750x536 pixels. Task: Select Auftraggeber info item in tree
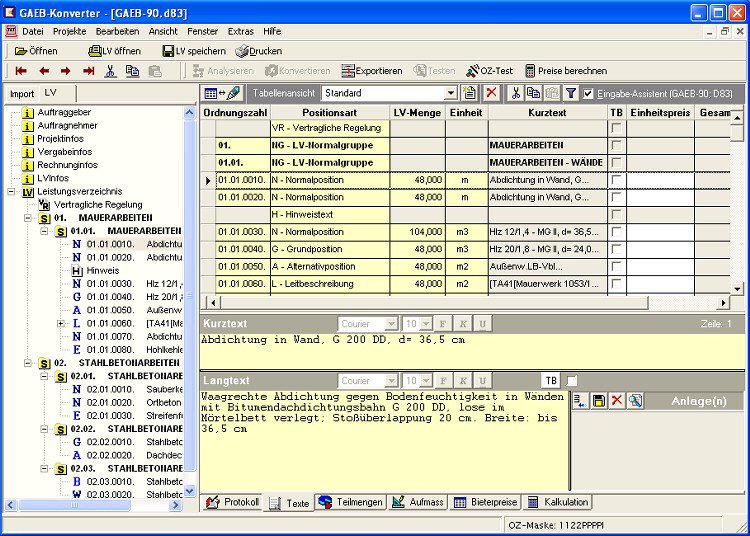point(64,112)
